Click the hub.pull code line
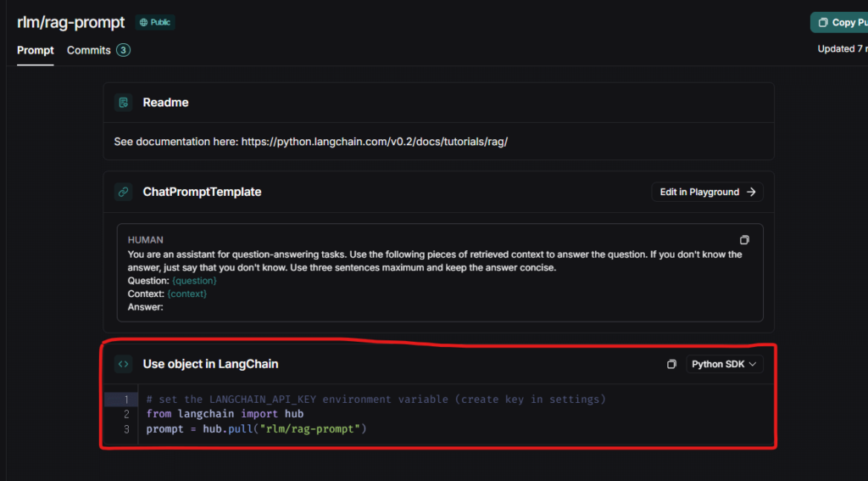868x481 pixels. point(256,429)
